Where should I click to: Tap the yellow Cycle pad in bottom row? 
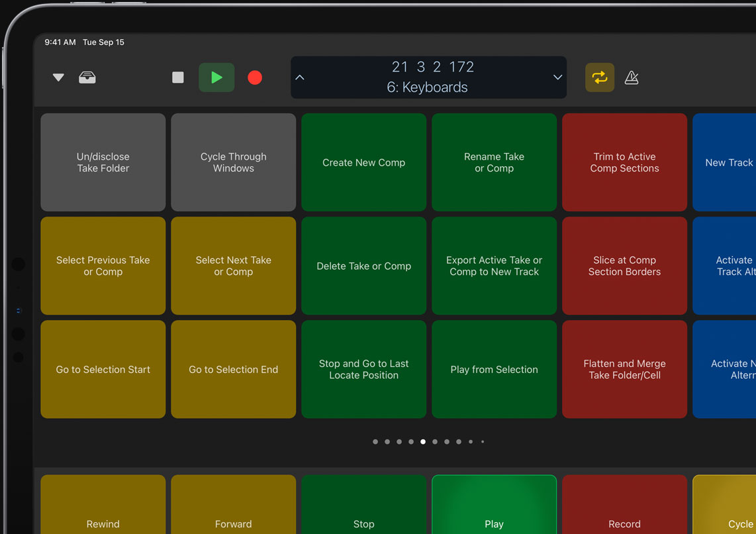point(724,505)
